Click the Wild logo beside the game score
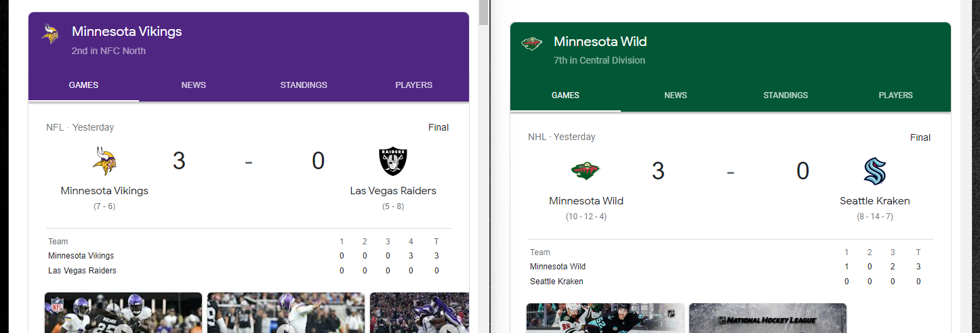Image resolution: width=980 pixels, height=333 pixels. pyautogui.click(x=586, y=171)
